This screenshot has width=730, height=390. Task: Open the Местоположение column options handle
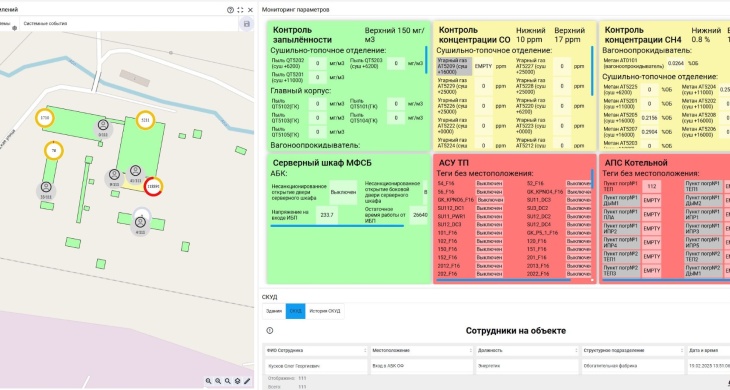471,350
